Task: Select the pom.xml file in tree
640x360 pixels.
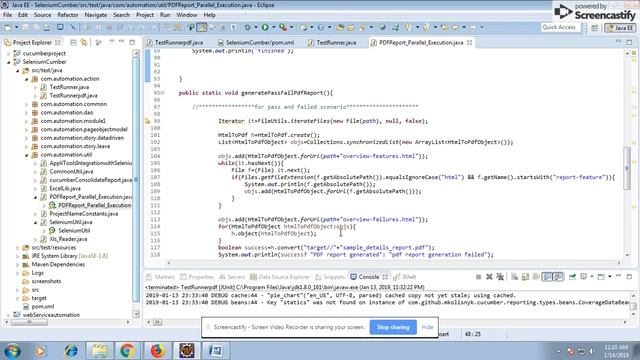Action: pos(42,307)
